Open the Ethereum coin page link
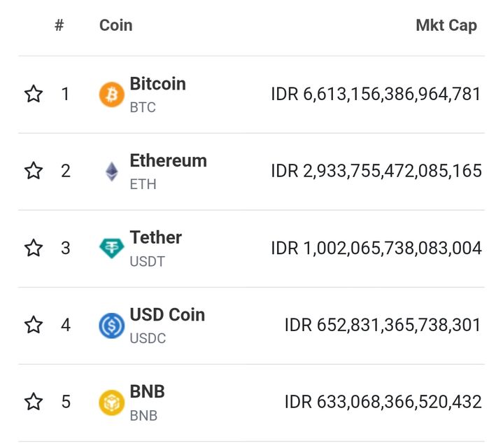Image resolution: width=503 pixels, height=448 pixels. pos(168,161)
